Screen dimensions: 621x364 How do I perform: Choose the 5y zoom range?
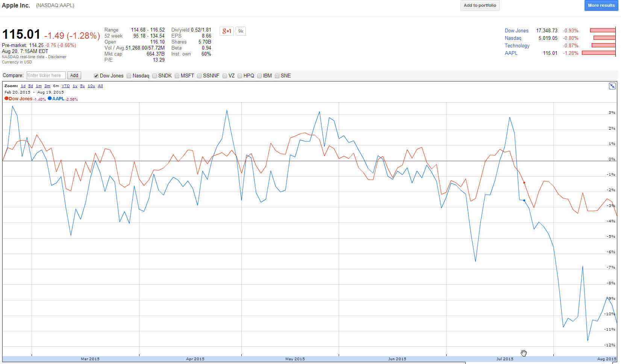click(x=82, y=86)
